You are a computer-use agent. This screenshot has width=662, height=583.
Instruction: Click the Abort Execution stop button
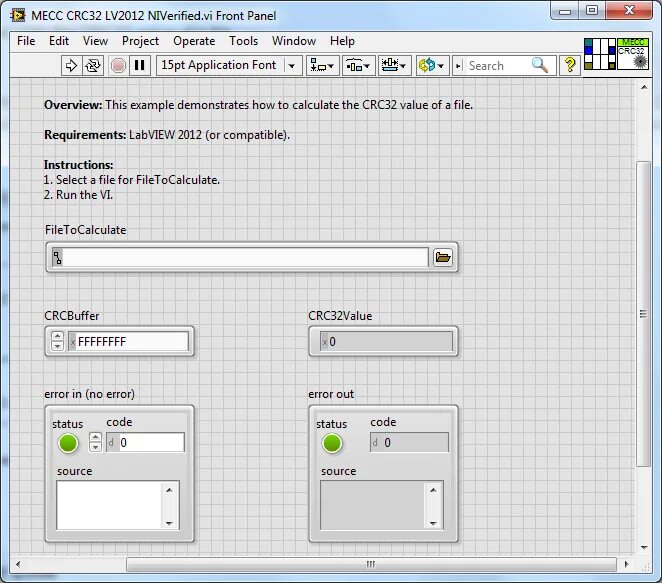pyautogui.click(x=118, y=65)
